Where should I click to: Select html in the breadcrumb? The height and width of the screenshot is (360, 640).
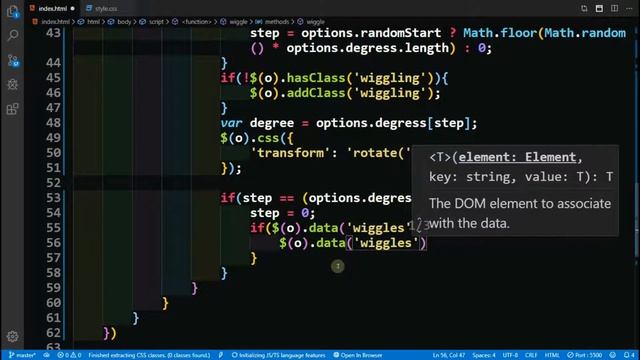[93, 22]
